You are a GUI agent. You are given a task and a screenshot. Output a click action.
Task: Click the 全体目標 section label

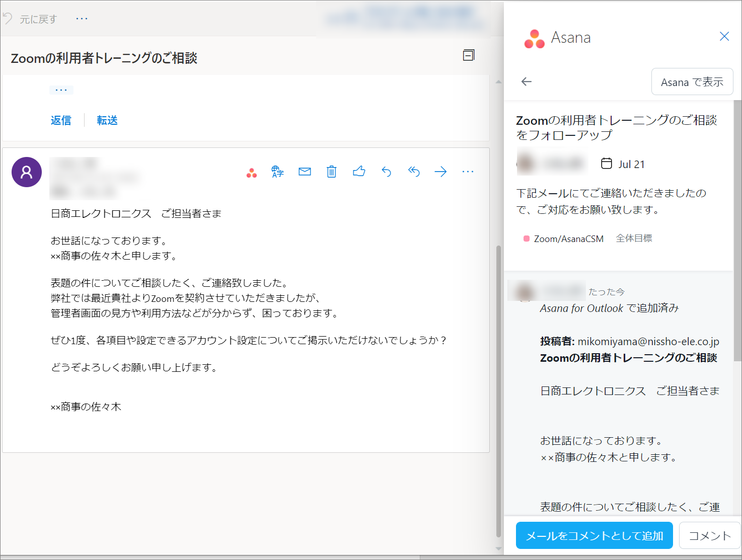click(x=634, y=238)
